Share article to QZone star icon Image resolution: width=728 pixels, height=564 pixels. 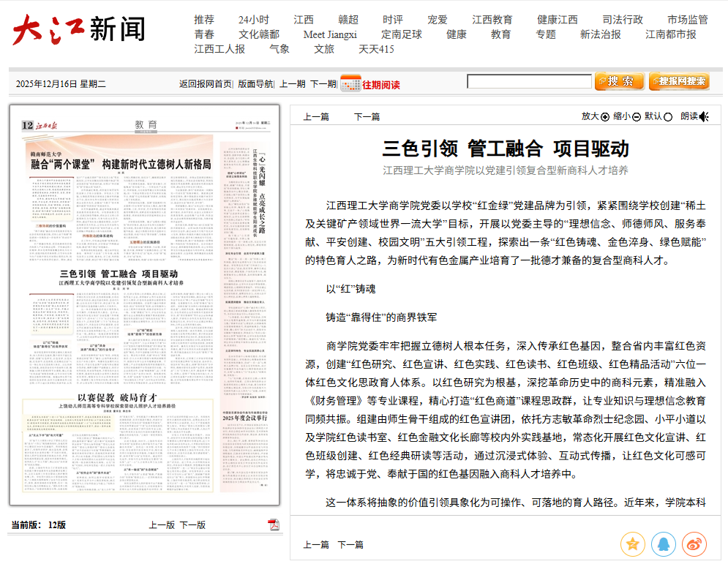[633, 544]
